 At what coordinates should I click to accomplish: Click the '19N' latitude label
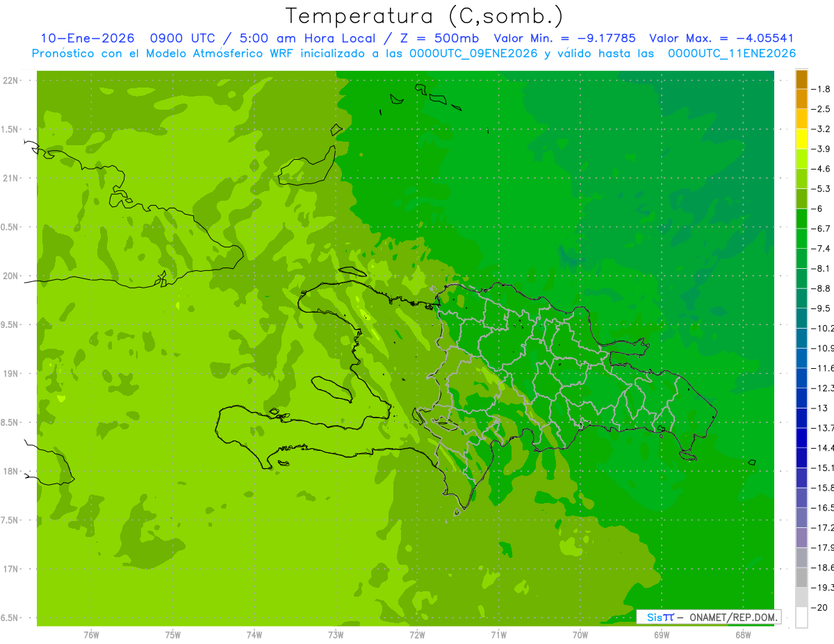click(x=10, y=374)
